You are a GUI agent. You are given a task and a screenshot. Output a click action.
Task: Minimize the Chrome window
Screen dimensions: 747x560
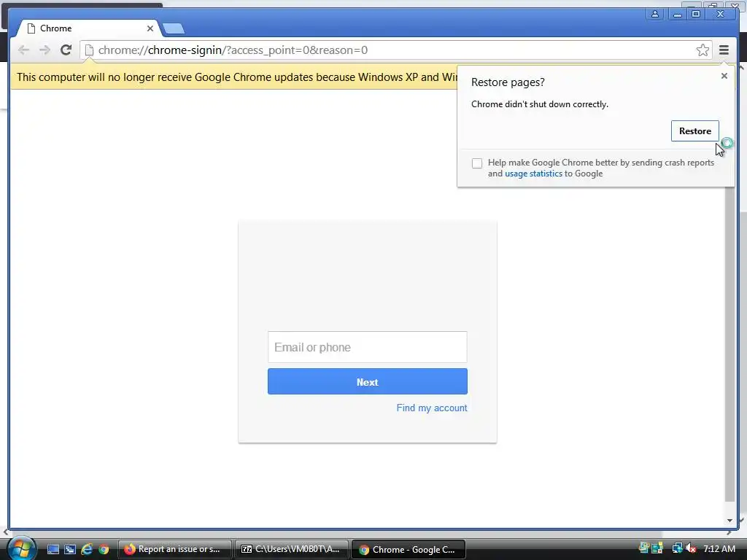[x=677, y=14]
